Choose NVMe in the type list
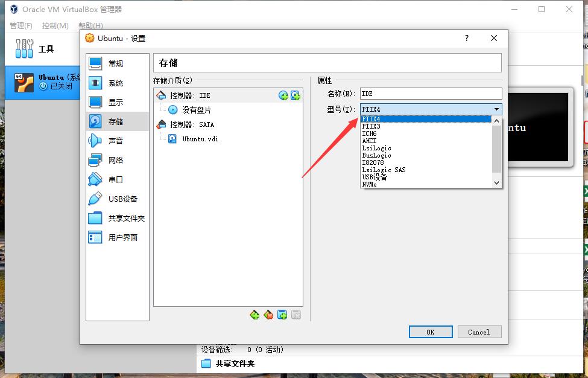Viewport: 588px width, 378px height. 426,184
